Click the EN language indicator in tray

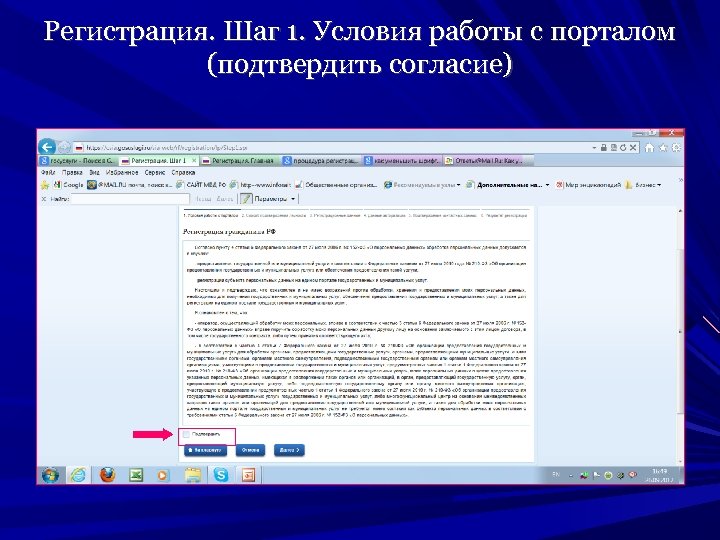[x=556, y=475]
